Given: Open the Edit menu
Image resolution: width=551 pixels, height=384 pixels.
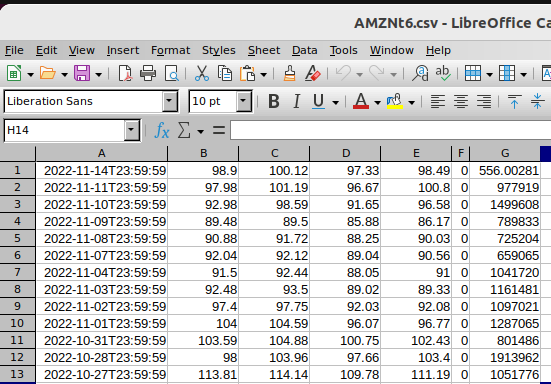Looking at the screenshot, I should (x=46, y=50).
